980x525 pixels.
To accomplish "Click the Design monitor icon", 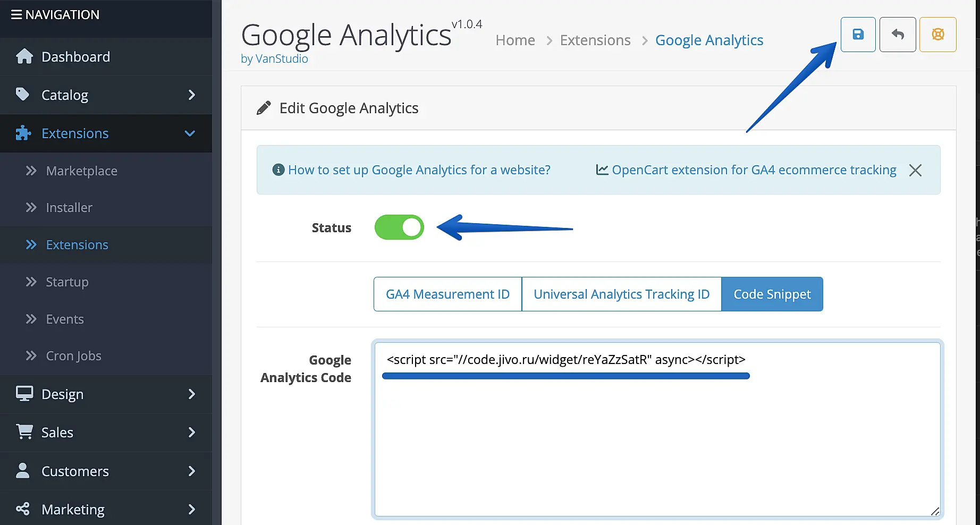I will point(24,394).
